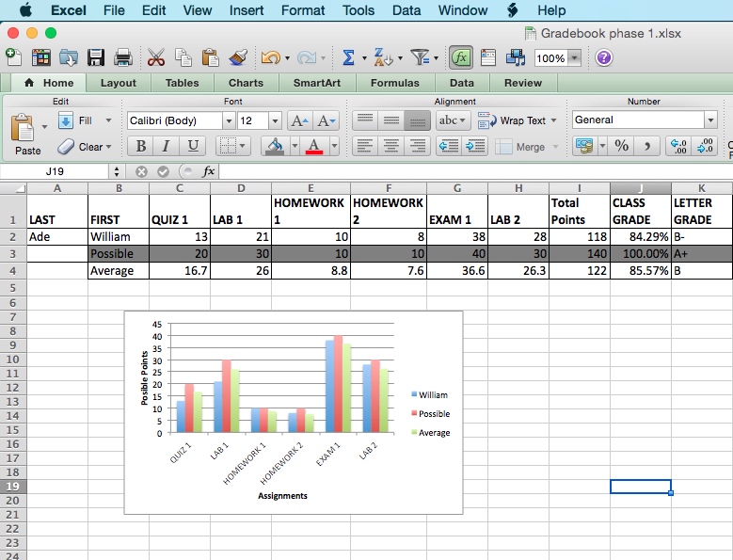This screenshot has height=560, width=733.
Task: Click the Undo arrow icon
Action: (x=270, y=58)
